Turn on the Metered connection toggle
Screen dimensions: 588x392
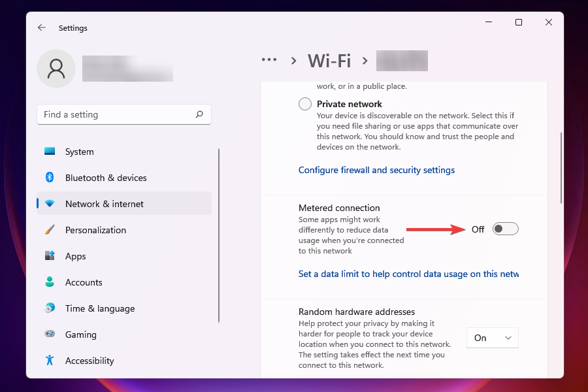[x=506, y=229]
